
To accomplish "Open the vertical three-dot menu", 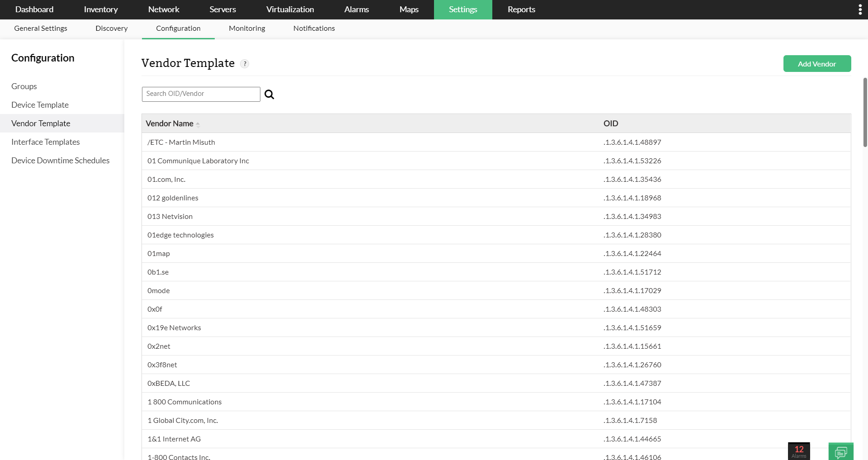I will pyautogui.click(x=860, y=9).
